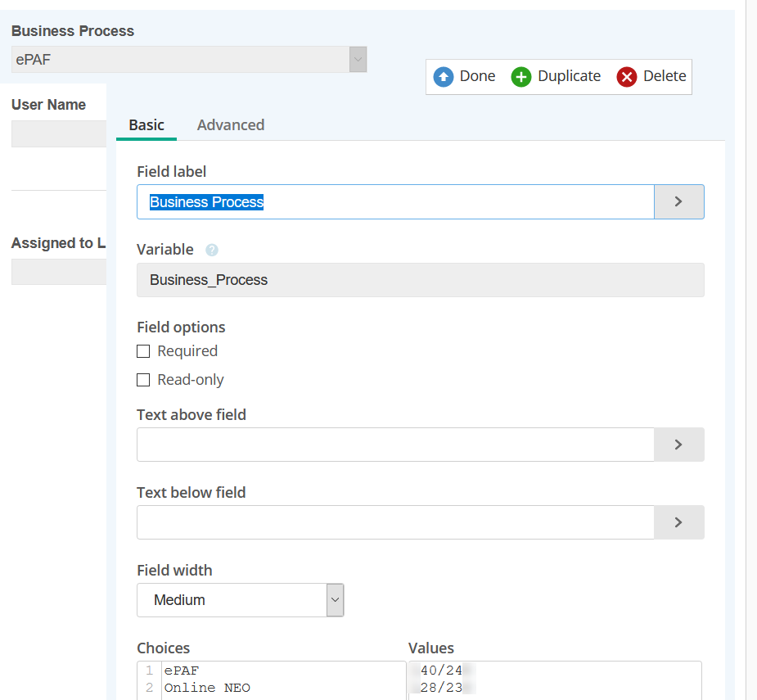Screen dimensions: 757x700
Task: Click the Duplicate button label
Action: [569, 76]
